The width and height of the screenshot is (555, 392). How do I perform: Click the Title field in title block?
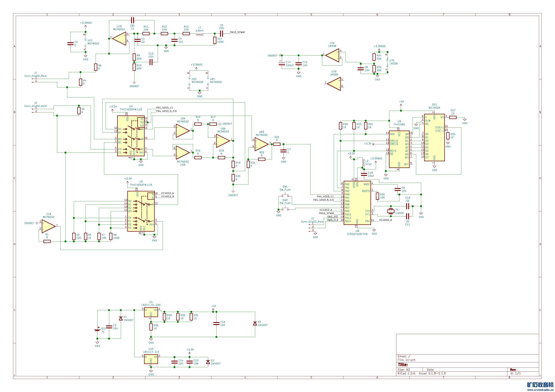pos(403,365)
